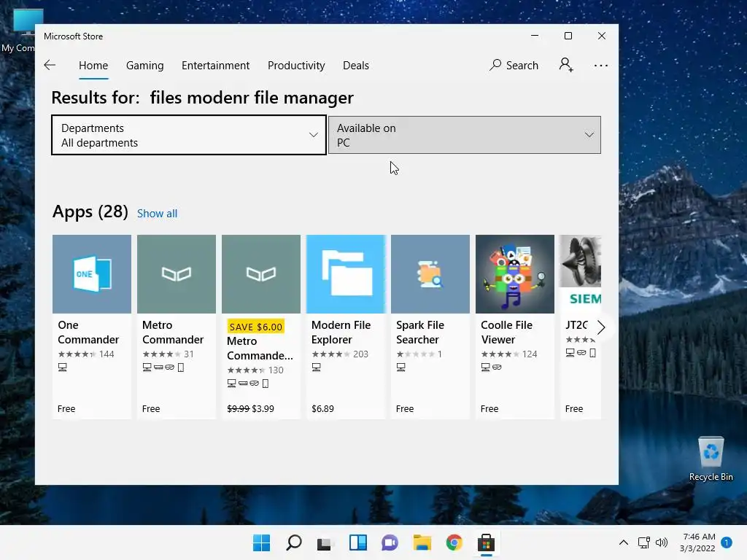This screenshot has width=747, height=560.
Task: Switch to the Gaming tab
Action: tap(145, 66)
